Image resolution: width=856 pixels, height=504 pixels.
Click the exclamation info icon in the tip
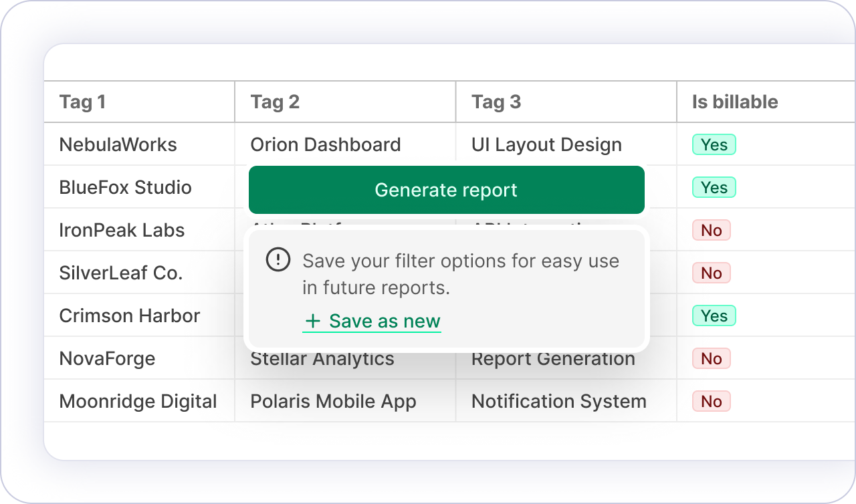278,259
